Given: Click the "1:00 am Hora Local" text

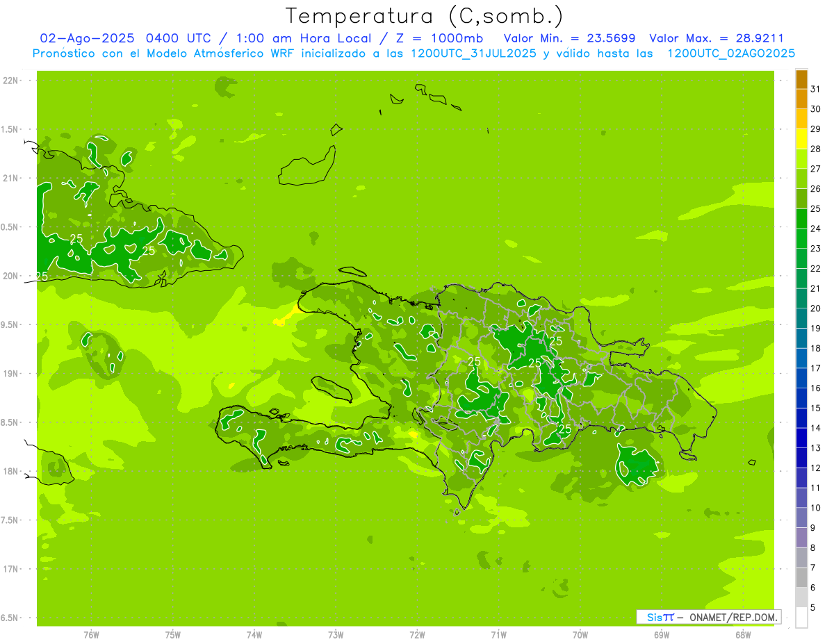Looking at the screenshot, I should click(x=303, y=38).
